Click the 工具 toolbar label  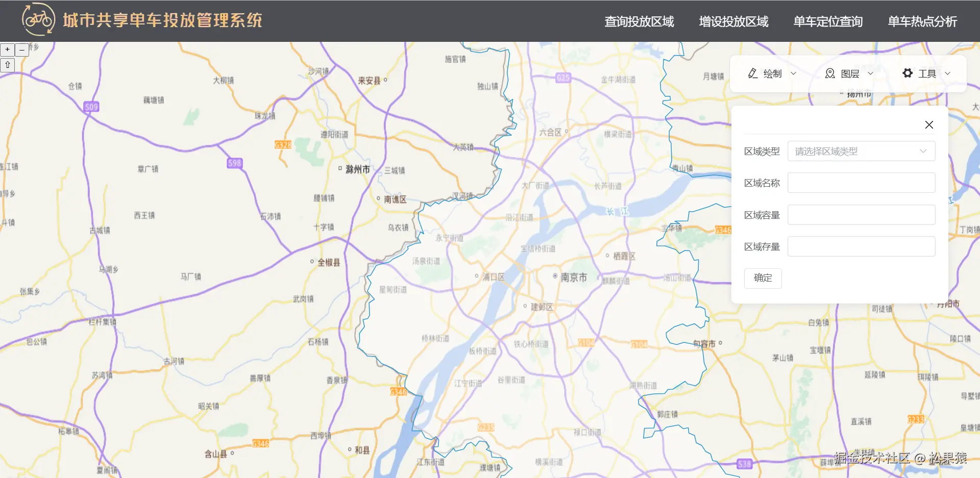coord(927,73)
